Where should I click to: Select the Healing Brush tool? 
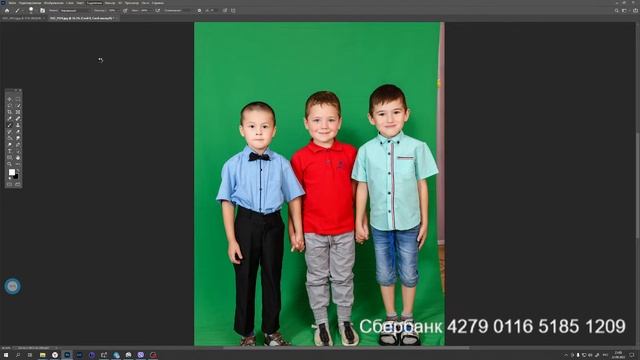tap(18, 118)
